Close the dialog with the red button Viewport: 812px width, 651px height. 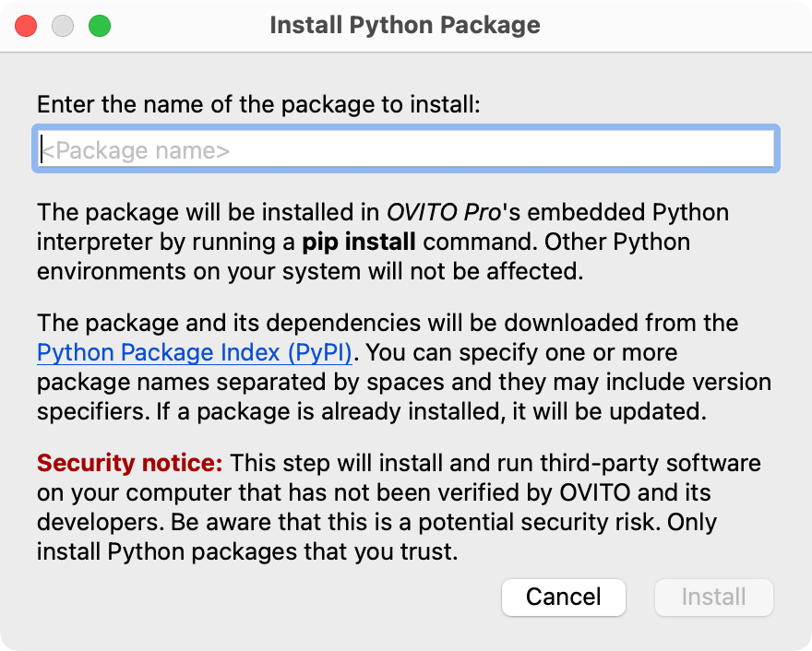coord(26,26)
